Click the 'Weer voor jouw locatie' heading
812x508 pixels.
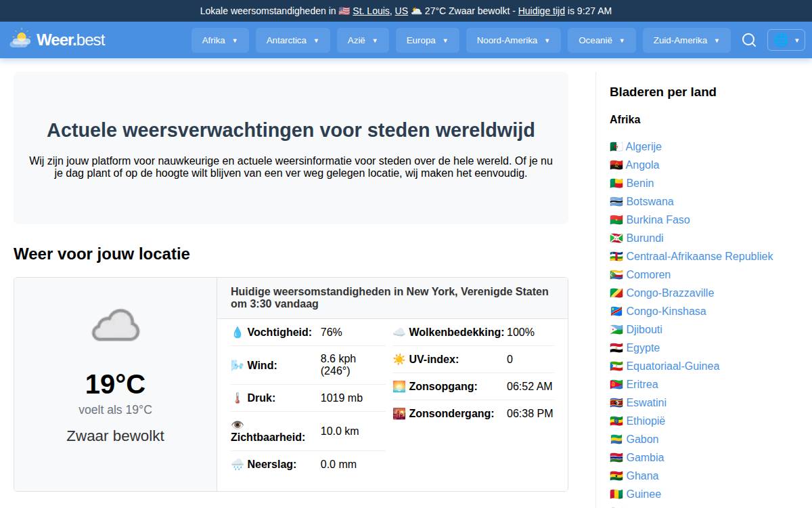(101, 254)
